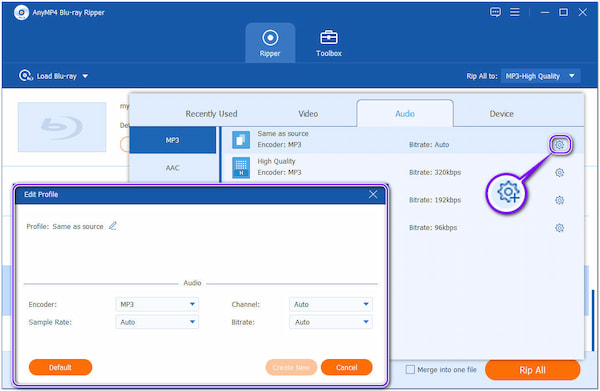Click the orange Default button

tap(60, 367)
